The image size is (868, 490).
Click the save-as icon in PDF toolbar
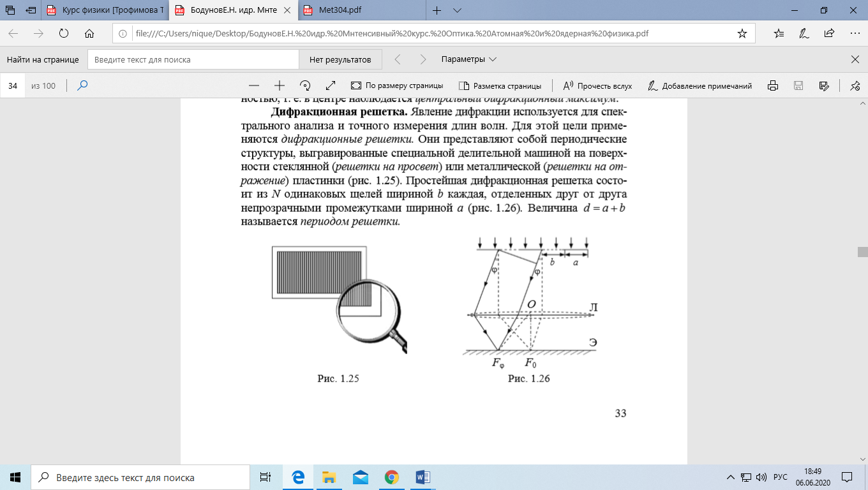click(x=823, y=85)
